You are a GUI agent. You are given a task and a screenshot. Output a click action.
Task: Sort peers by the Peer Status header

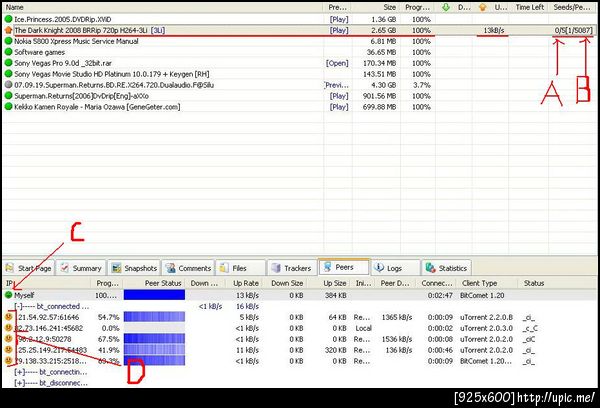point(163,283)
